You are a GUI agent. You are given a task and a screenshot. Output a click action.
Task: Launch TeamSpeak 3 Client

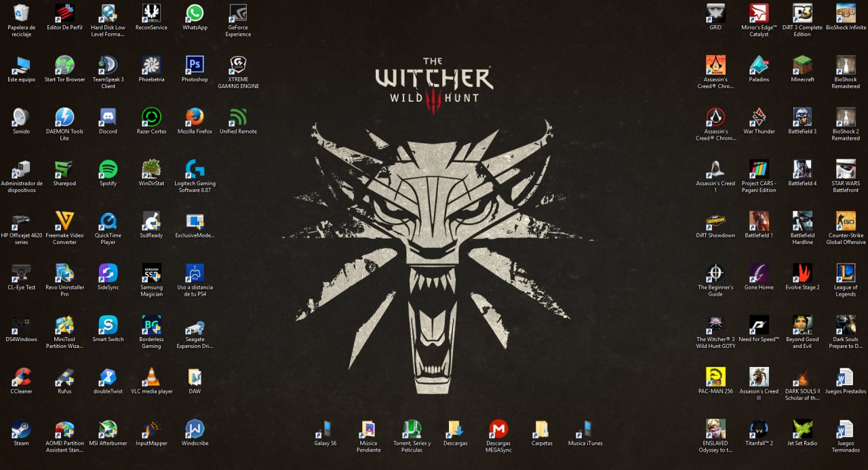108,65
